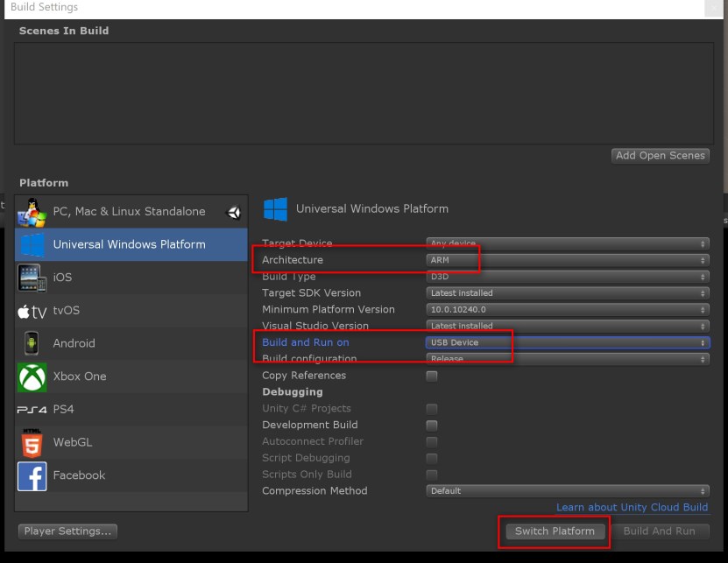Image resolution: width=728 pixels, height=563 pixels.
Task: Click the PS4 logo icon
Action: [x=32, y=410]
